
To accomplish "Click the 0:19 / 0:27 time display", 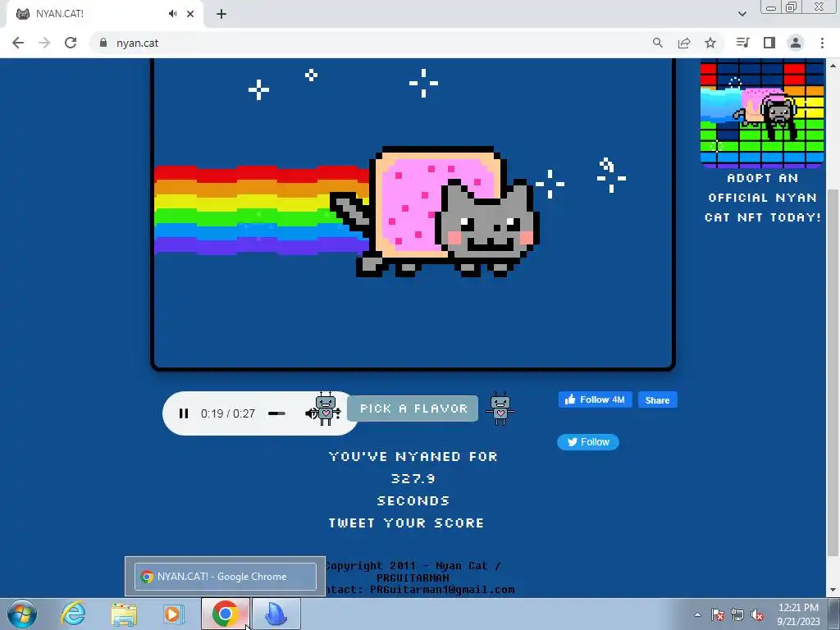I will 228,413.
